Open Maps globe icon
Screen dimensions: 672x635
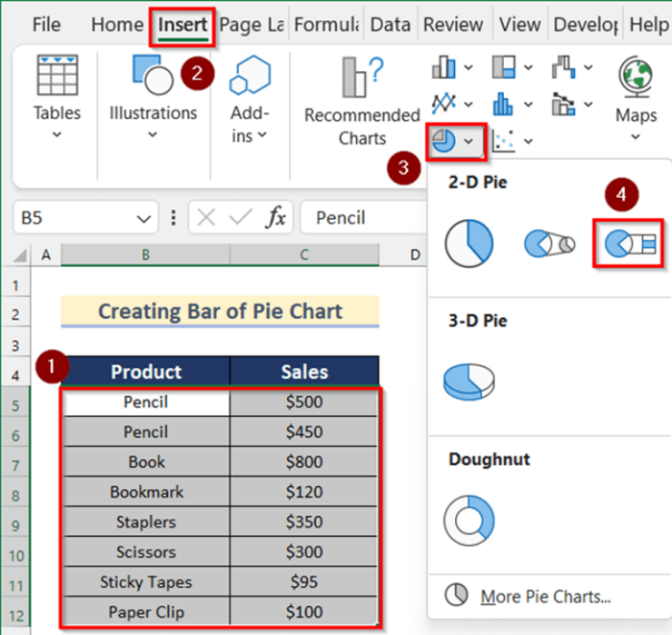click(635, 77)
